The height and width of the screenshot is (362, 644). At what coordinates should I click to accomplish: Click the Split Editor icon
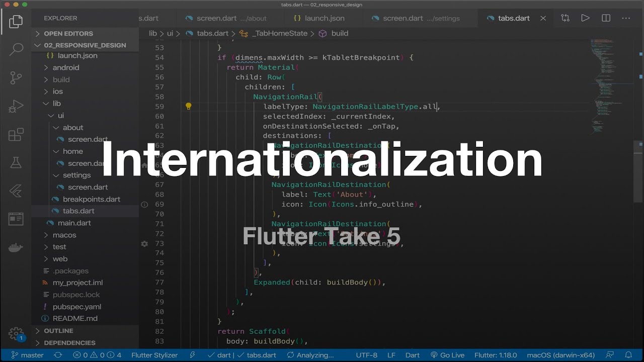[x=606, y=18]
